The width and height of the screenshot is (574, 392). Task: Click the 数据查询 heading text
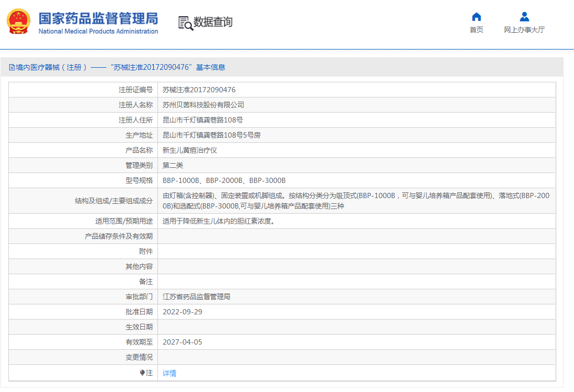point(213,22)
